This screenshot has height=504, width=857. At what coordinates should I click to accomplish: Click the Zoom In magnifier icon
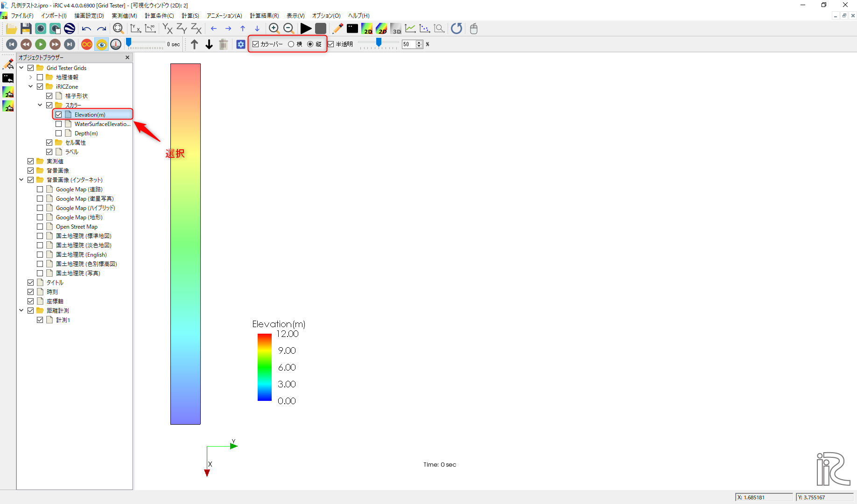point(274,28)
